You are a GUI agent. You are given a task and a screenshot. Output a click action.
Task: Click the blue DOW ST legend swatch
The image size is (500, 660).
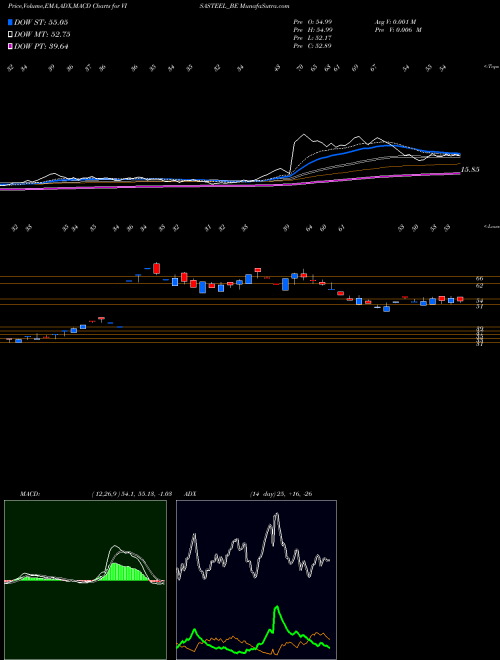(x=10, y=22)
